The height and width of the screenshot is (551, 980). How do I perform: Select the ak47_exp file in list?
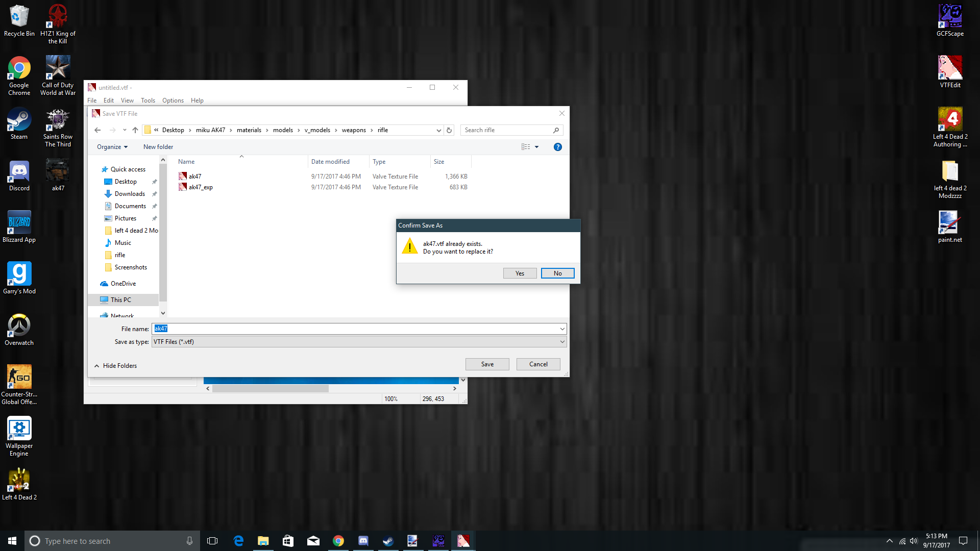point(201,187)
